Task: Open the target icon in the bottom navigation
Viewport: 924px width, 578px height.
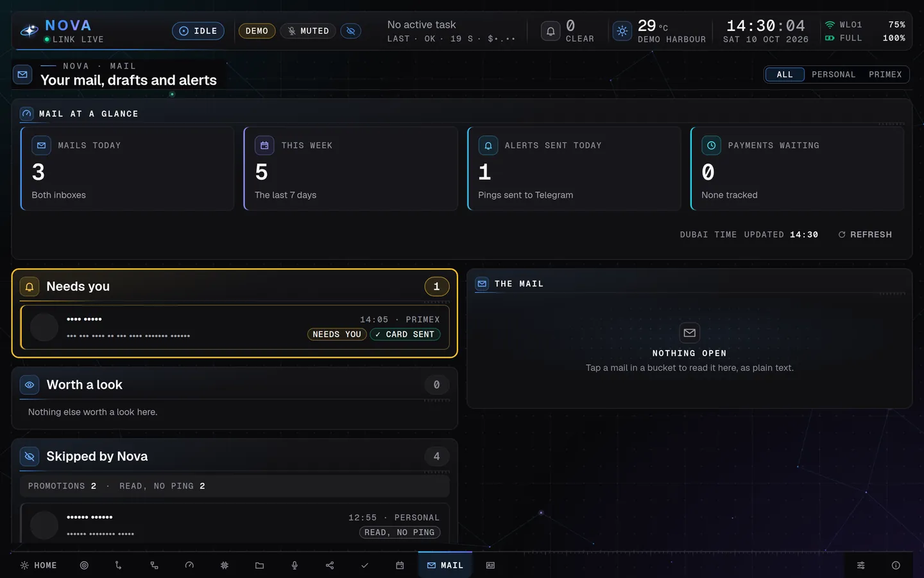Action: [x=84, y=565]
